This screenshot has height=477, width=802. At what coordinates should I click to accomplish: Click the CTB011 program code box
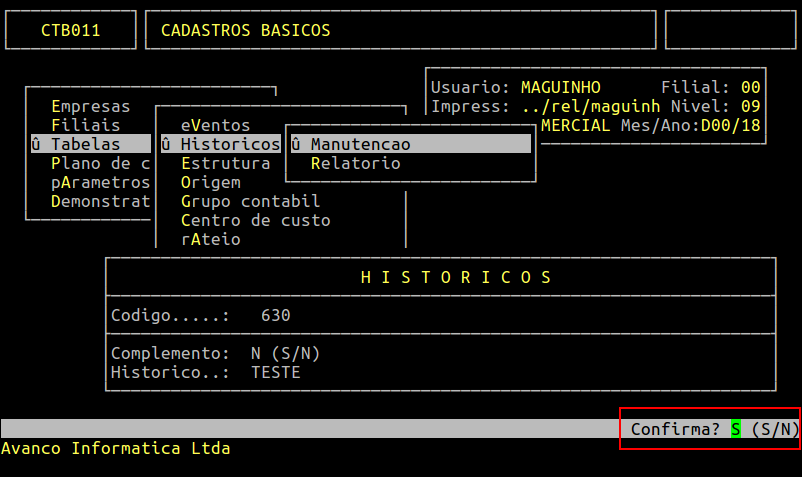70,30
